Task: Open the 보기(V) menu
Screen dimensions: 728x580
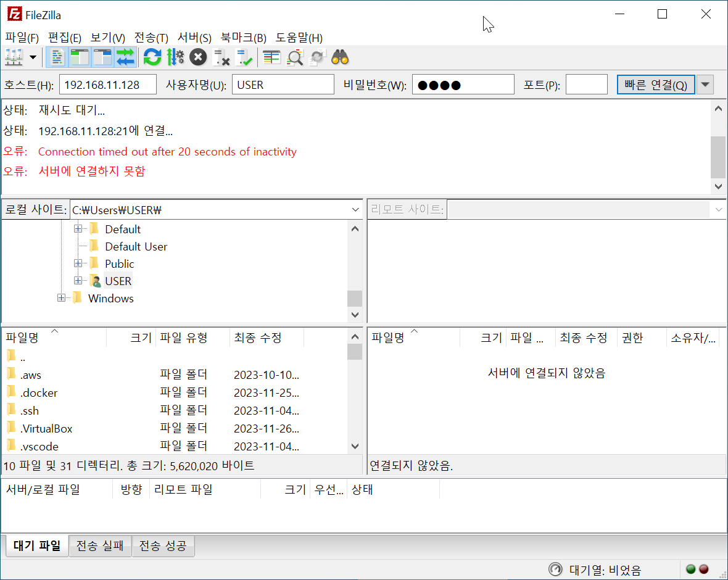Action: 108,38
